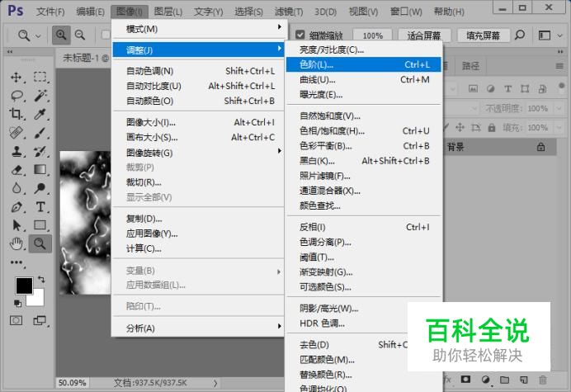The image size is (571, 392).
Task: Select the Blur tool
Action: pos(17,188)
